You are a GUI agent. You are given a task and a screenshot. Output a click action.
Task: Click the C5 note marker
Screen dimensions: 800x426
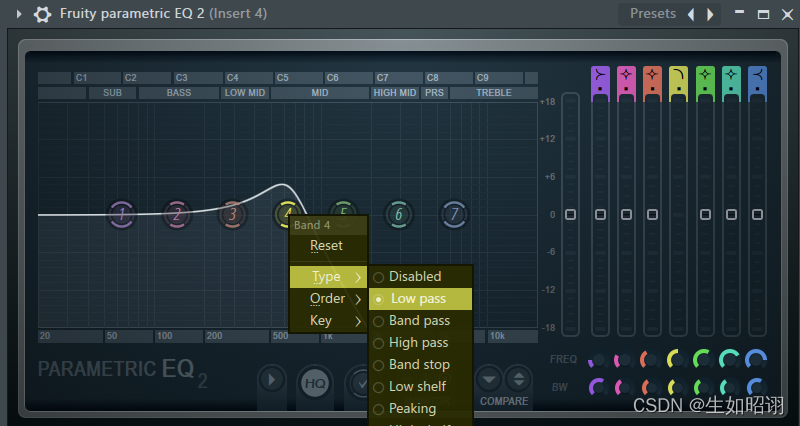[x=282, y=78]
